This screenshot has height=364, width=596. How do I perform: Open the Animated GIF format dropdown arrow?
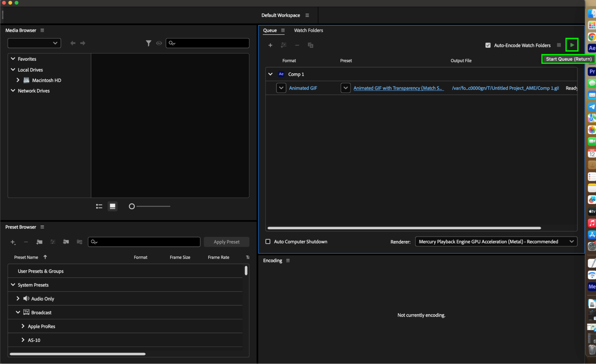(281, 88)
